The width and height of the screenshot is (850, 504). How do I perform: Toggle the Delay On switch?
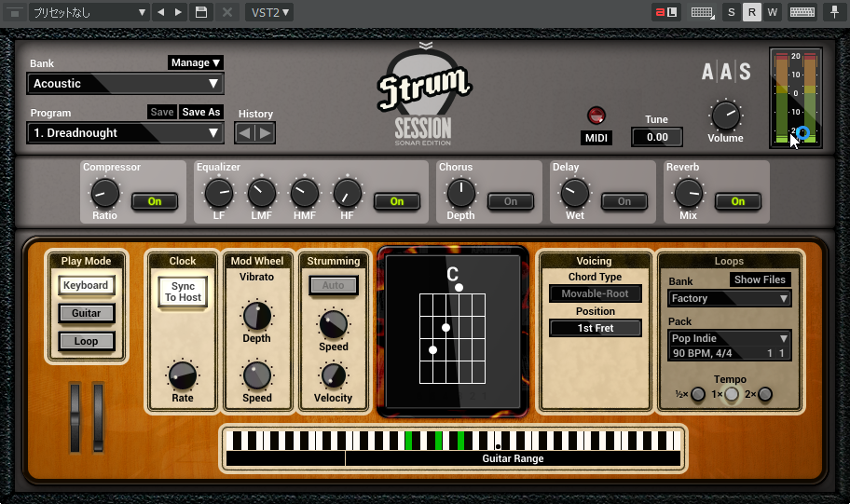pyautogui.click(x=624, y=201)
